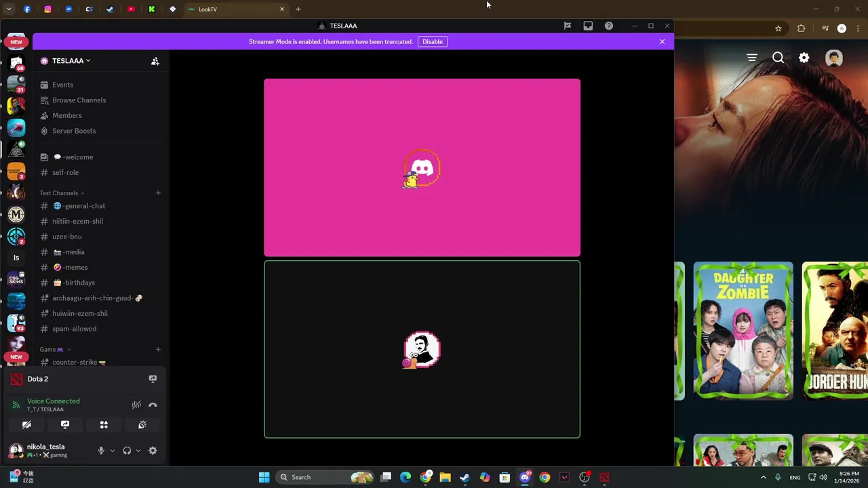Mute the microphone in user panel
Image resolution: width=868 pixels, height=488 pixels.
point(101,451)
